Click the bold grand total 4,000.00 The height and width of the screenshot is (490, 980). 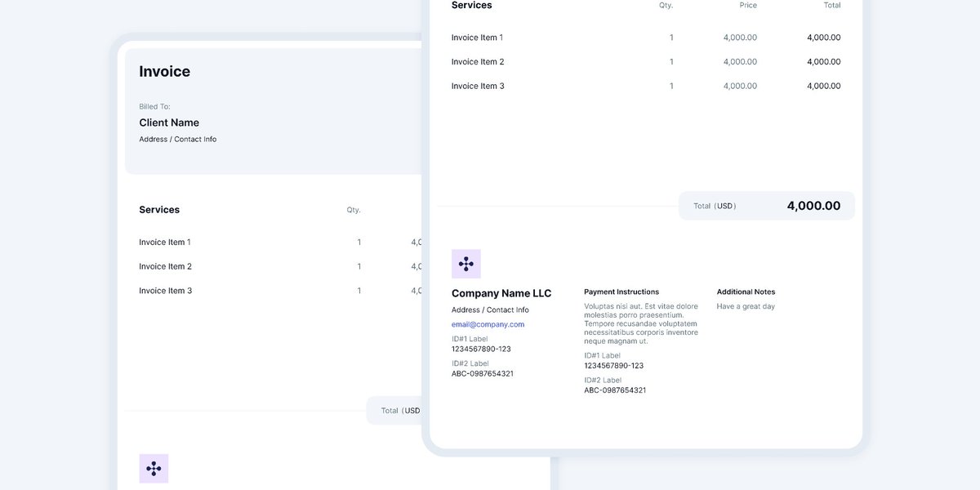813,206
